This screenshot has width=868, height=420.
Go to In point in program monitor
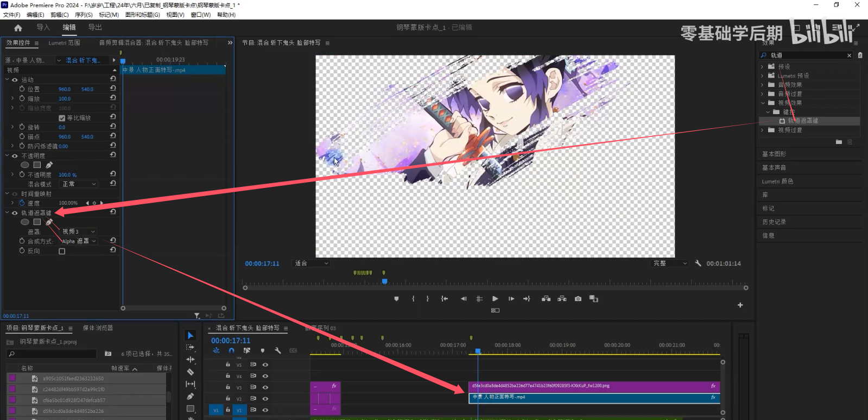(445, 299)
